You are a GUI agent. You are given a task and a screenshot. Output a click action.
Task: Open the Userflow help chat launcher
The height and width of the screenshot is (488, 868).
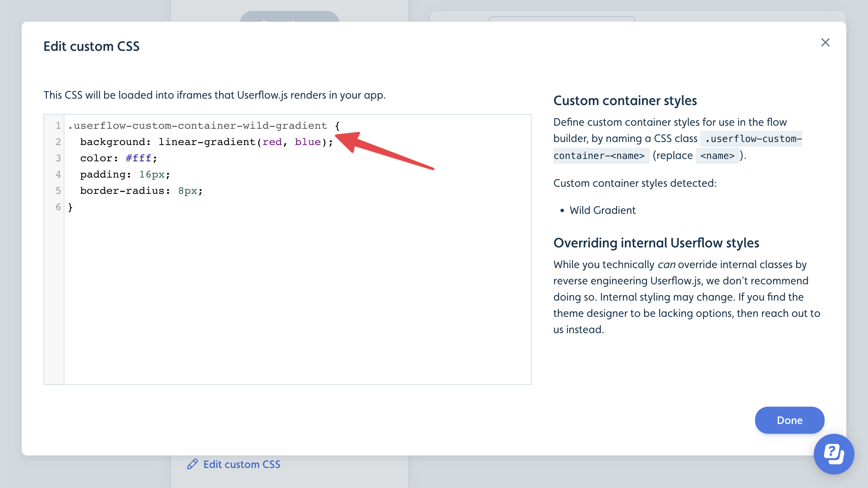(x=834, y=454)
